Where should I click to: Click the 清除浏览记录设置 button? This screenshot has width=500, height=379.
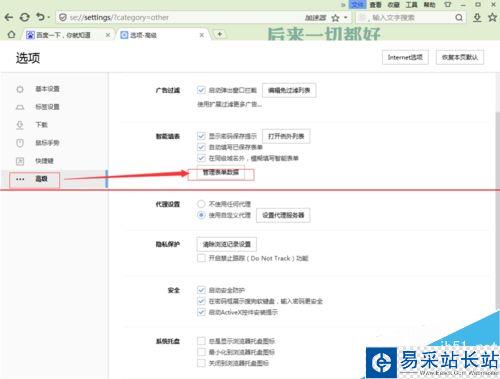click(227, 244)
